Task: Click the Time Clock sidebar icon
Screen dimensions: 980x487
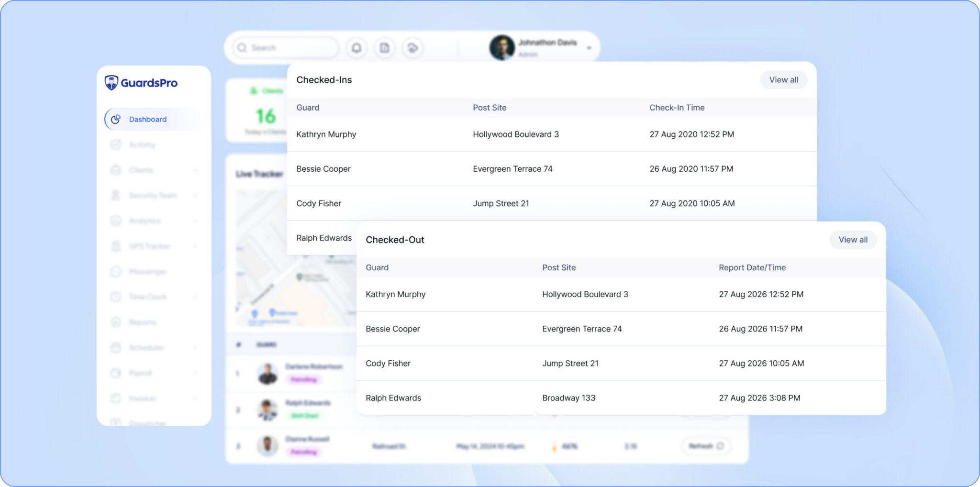Action: [116, 297]
